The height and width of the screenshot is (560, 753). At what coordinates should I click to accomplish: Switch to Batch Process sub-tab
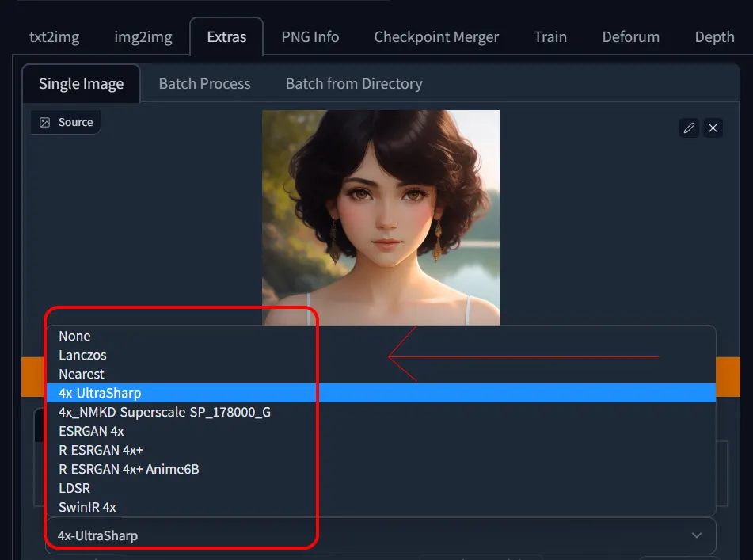point(204,84)
